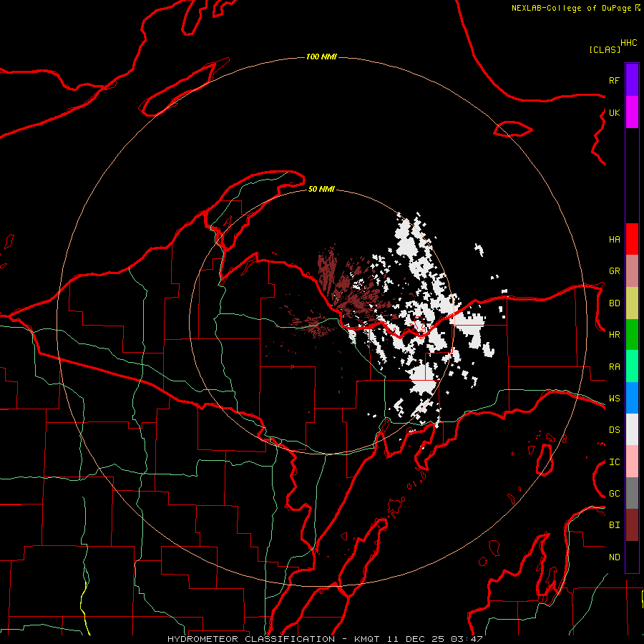Click the HR green legend color swatch
Image resolution: width=644 pixels, height=644 pixels.
coord(632,335)
